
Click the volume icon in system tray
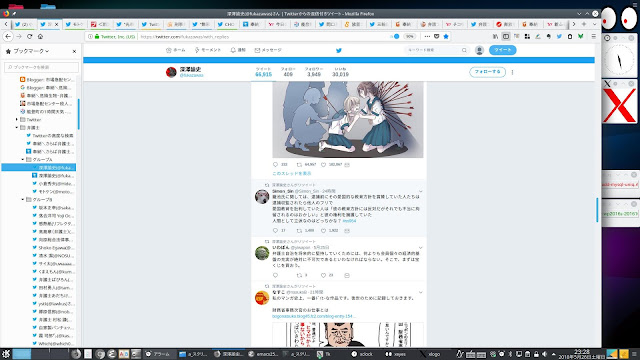tap(544, 354)
